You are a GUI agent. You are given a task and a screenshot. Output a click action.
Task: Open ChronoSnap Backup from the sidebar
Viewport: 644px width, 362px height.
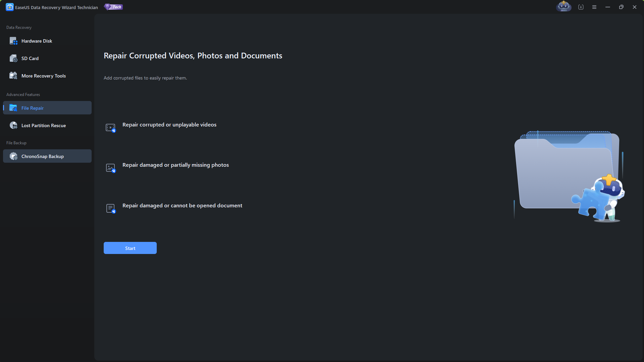(43, 156)
